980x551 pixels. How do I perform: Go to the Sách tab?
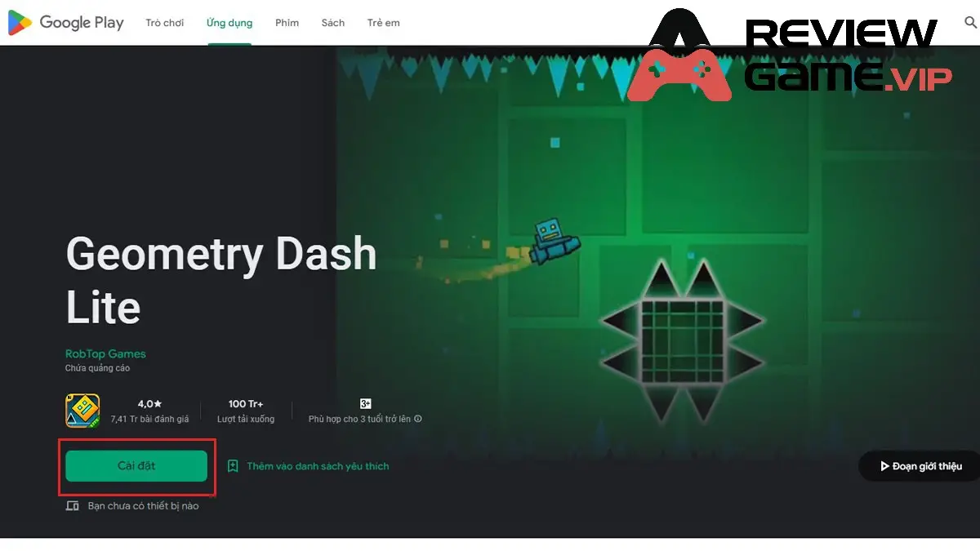pyautogui.click(x=333, y=23)
